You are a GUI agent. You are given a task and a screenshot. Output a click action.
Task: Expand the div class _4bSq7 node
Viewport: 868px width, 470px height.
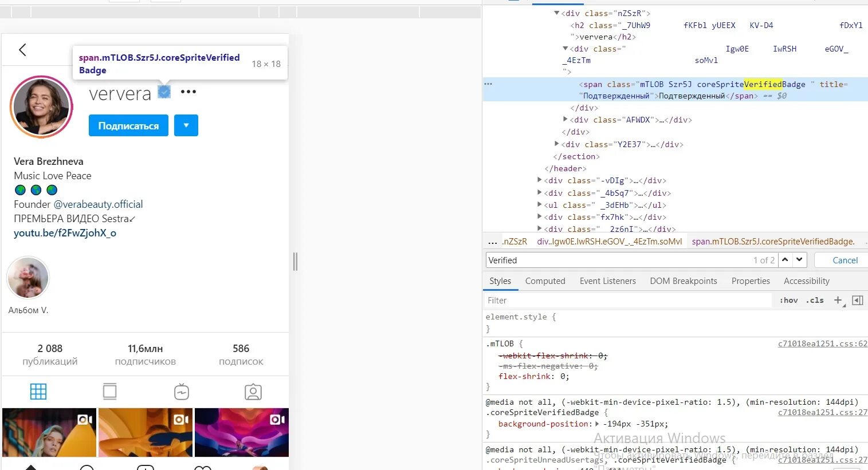pos(539,193)
